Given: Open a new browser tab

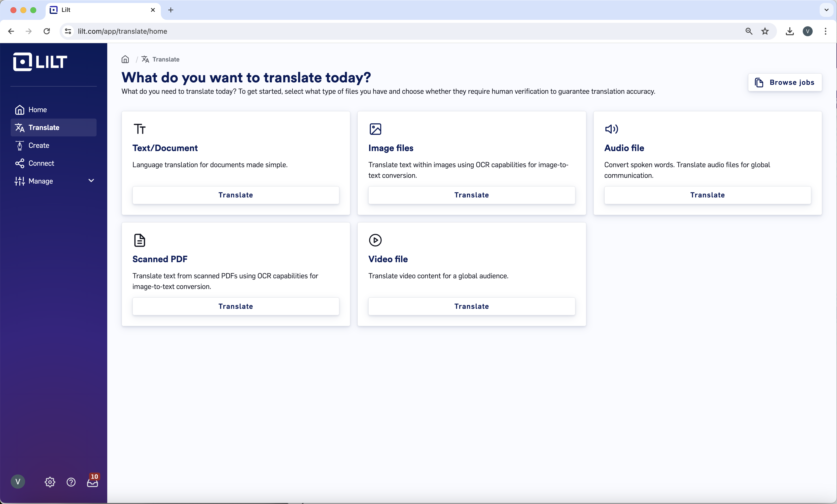Looking at the screenshot, I should tap(171, 10).
